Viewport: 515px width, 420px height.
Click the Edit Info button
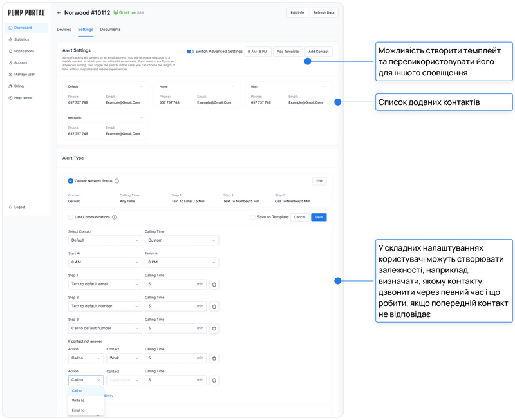tap(297, 12)
